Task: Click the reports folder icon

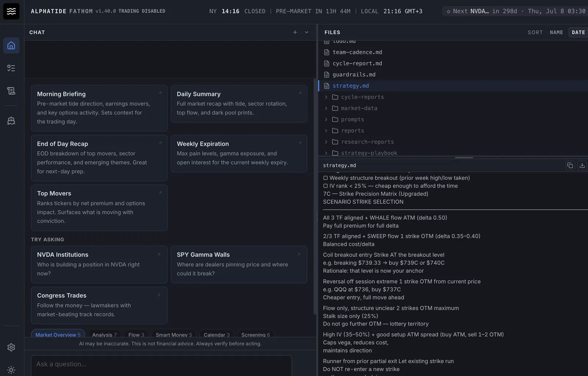Action: point(335,131)
